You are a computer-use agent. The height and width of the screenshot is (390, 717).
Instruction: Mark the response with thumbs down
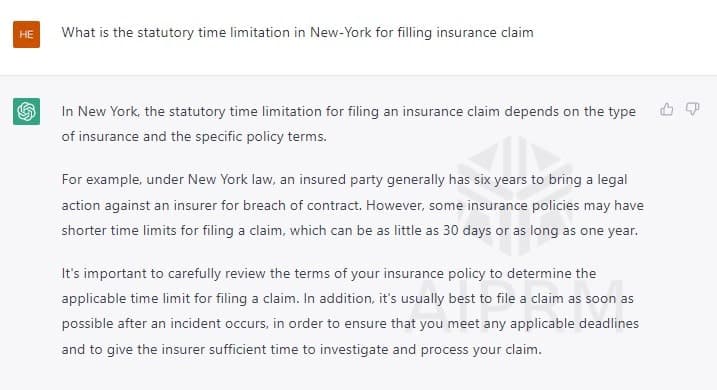[x=692, y=109]
